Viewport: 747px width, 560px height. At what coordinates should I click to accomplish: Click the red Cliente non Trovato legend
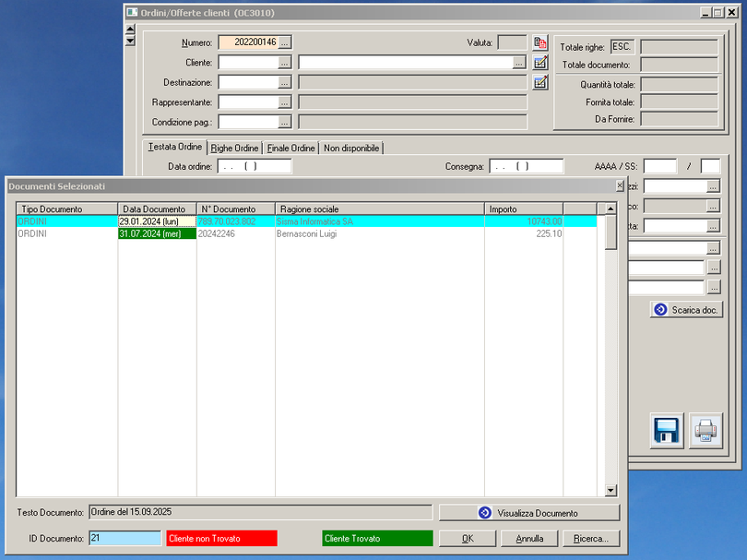tap(221, 538)
